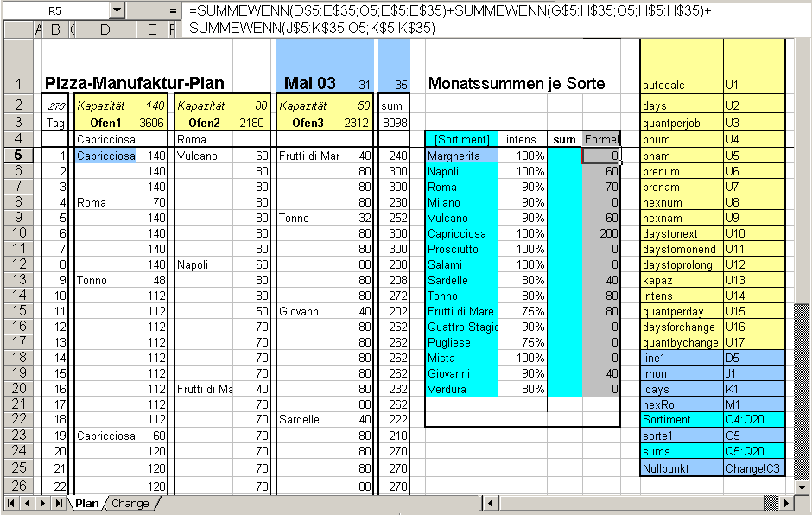Image resolution: width=812 pixels, height=515 pixels.
Task: Click previous sheet tab arrow
Action: (27, 503)
